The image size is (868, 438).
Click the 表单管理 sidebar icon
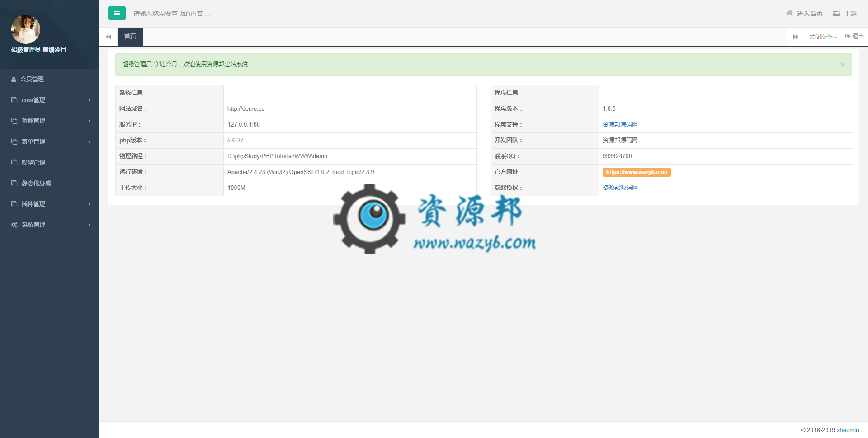point(14,141)
